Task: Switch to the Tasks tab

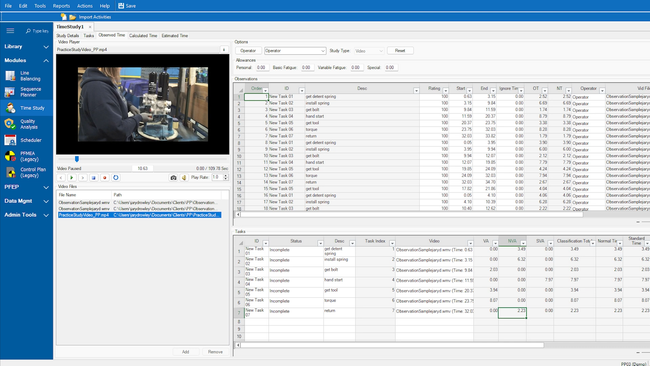Action: point(89,36)
